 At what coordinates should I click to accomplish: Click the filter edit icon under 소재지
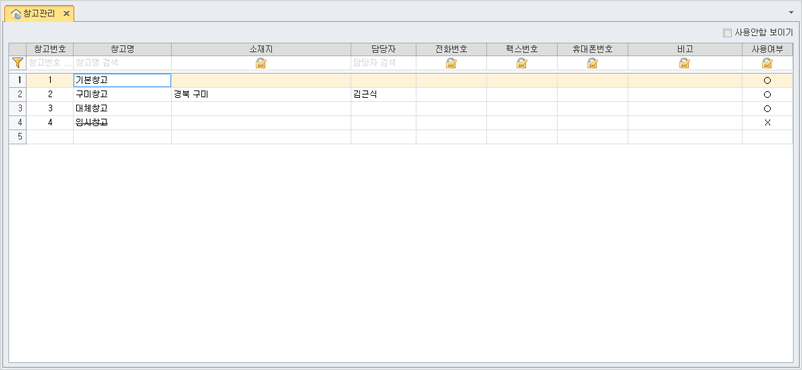(261, 63)
